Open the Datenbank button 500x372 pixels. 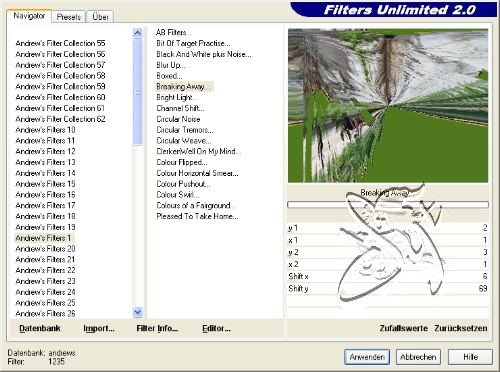click(x=40, y=328)
